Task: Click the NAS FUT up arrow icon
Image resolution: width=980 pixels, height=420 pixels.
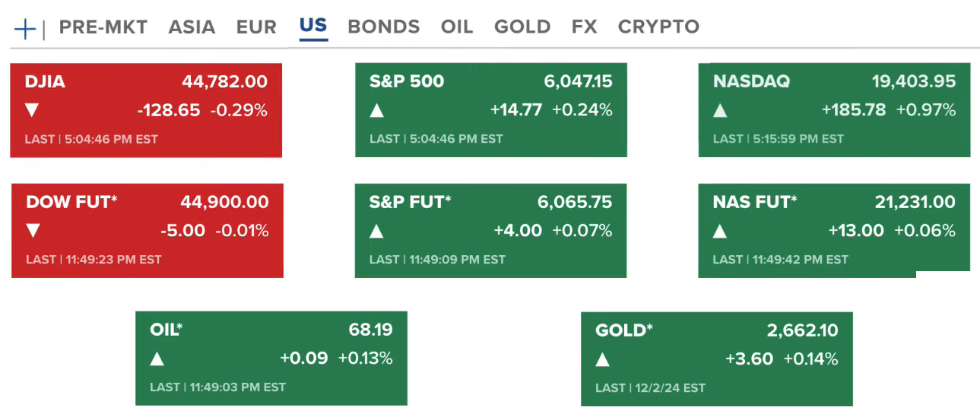Action: click(x=720, y=231)
